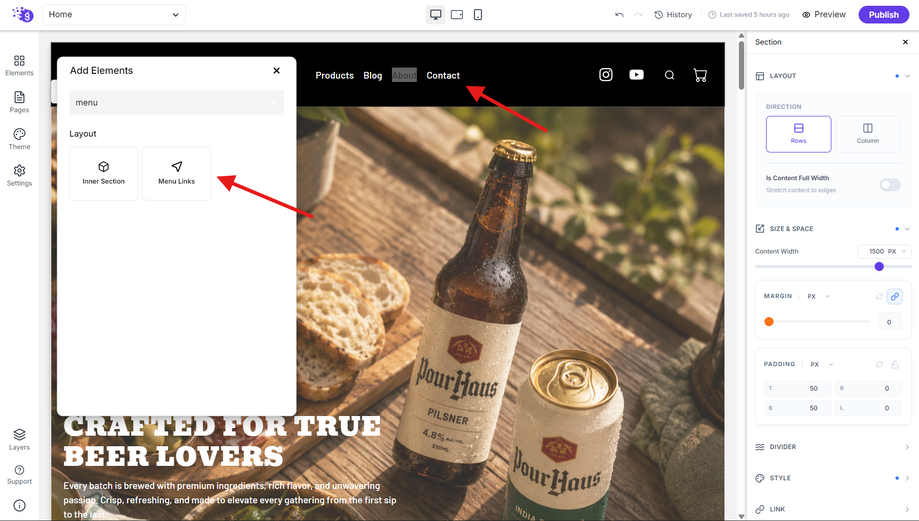Collapse the Layout section
This screenshot has height=521, width=919.
click(907, 76)
